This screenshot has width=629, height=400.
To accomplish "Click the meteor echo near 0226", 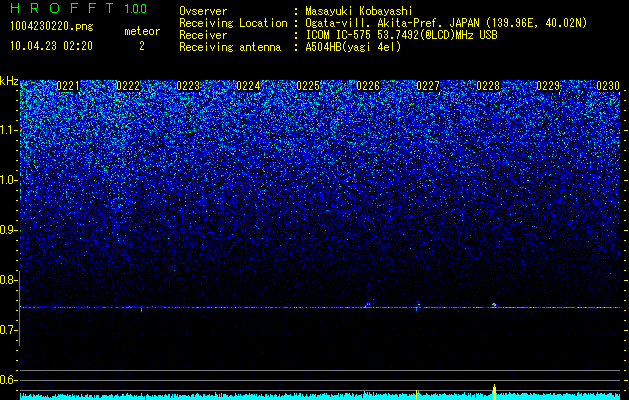I will point(368,304).
